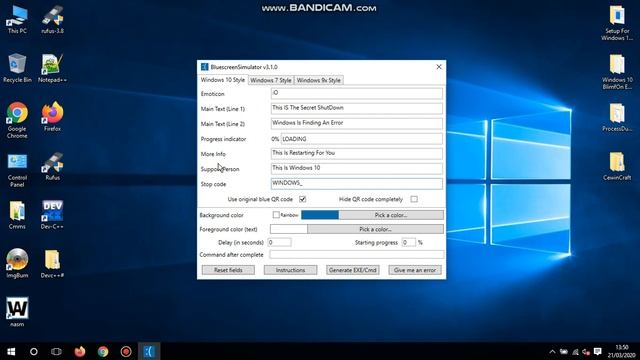The height and width of the screenshot is (360, 640).
Task: Switch to the Windows 10 Style tab
Action: point(223,80)
